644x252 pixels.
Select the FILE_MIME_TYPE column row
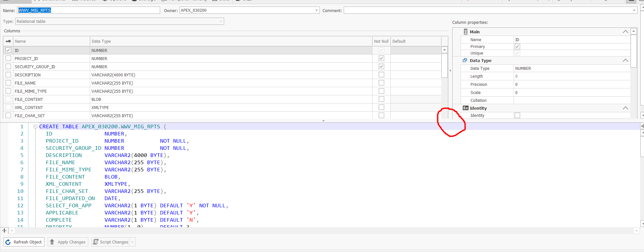coord(222,91)
